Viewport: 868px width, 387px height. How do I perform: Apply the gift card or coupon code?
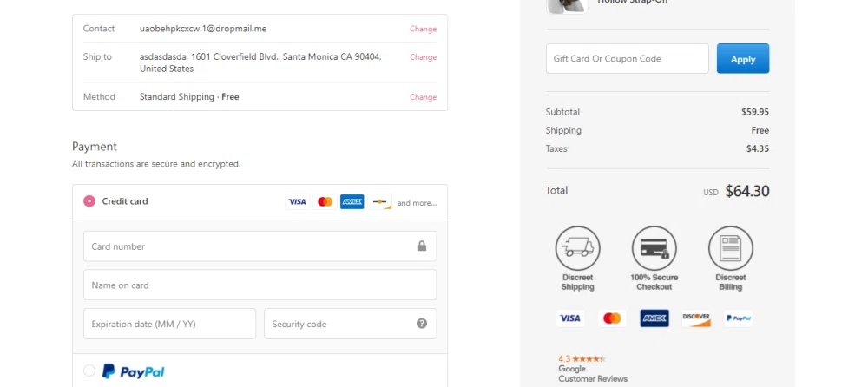[x=743, y=59]
